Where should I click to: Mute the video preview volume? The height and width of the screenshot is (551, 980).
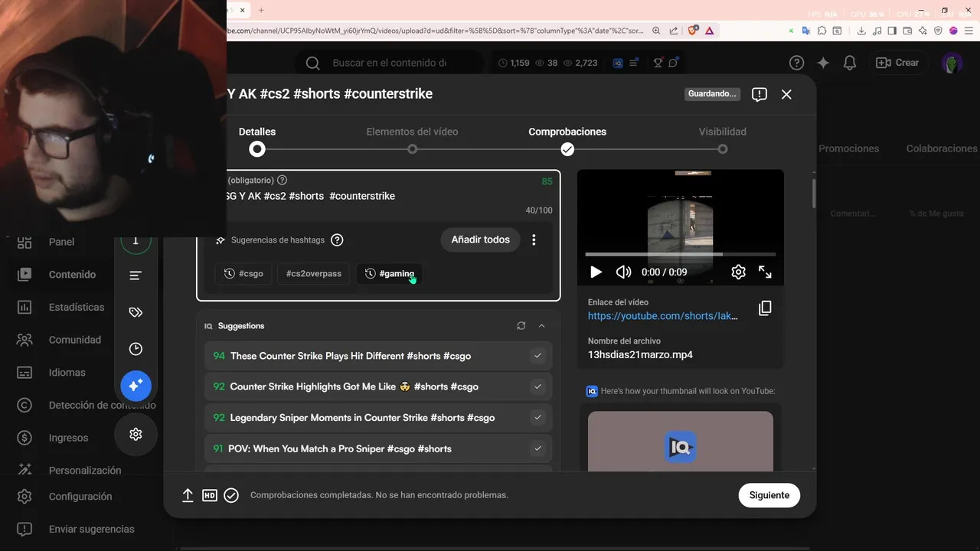[624, 272]
